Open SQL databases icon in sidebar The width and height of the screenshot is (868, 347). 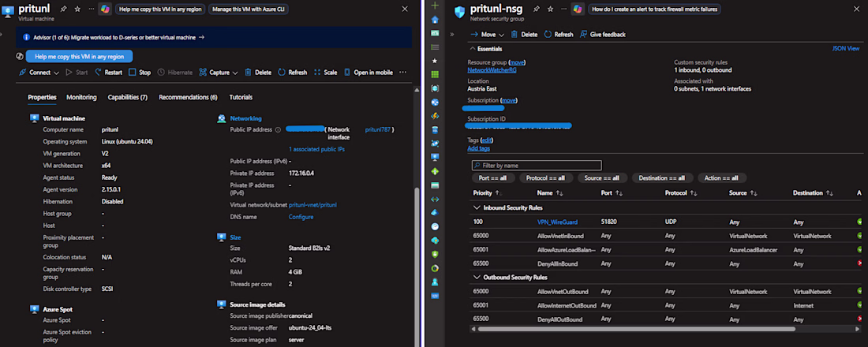(x=435, y=130)
